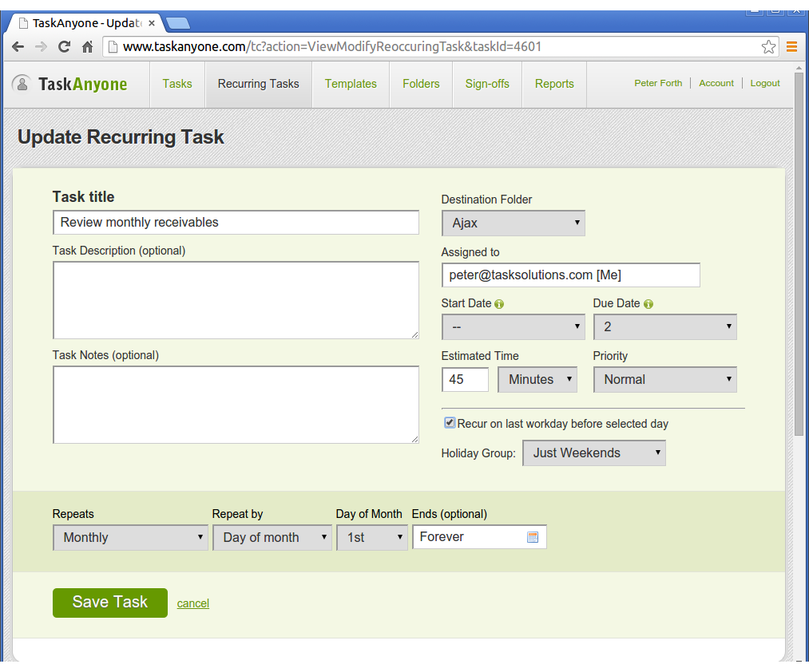The image size is (809, 672).
Task: Open the Repeats dropdown showing Monthly
Action: pyautogui.click(x=130, y=537)
